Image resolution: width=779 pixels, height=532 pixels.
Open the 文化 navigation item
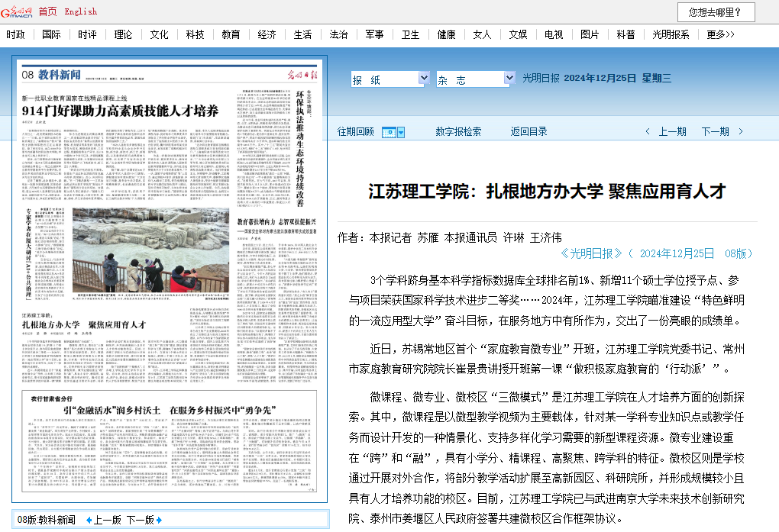[159, 34]
